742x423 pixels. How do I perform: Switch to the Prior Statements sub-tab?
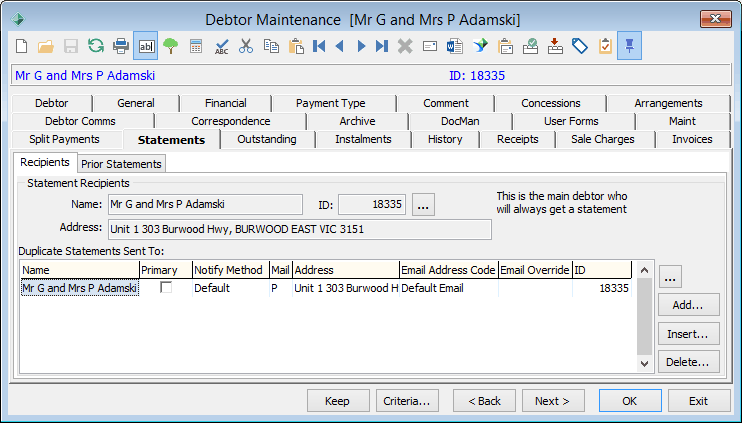[x=121, y=164]
